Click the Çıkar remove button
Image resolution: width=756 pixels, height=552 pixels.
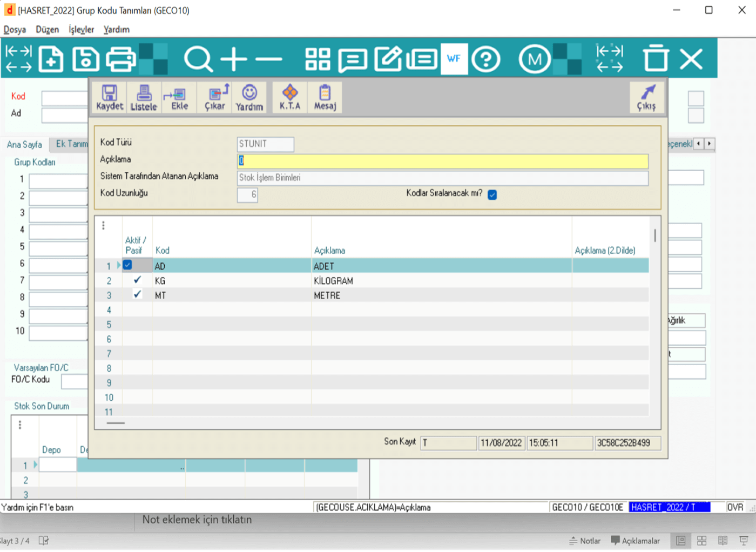(215, 98)
